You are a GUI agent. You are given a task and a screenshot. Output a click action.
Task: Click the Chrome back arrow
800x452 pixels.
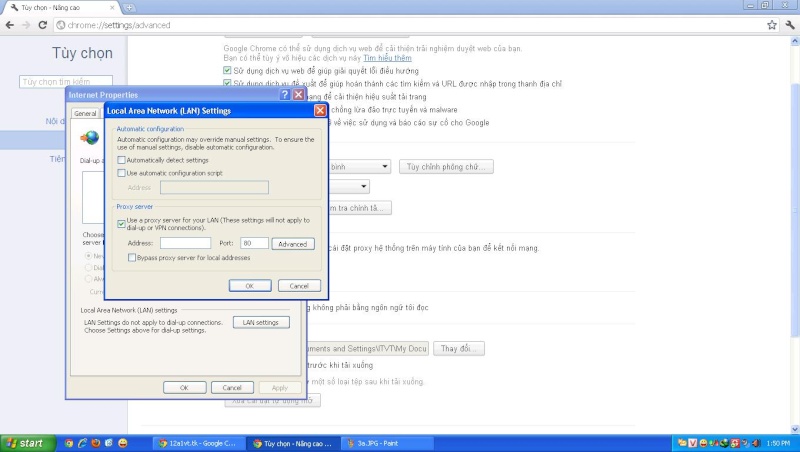(x=10, y=25)
